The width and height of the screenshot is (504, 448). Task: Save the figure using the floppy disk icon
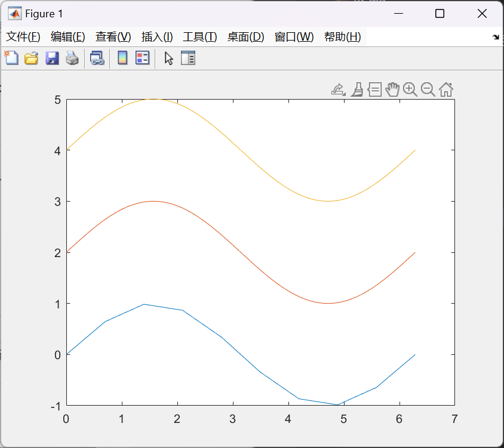(52, 58)
